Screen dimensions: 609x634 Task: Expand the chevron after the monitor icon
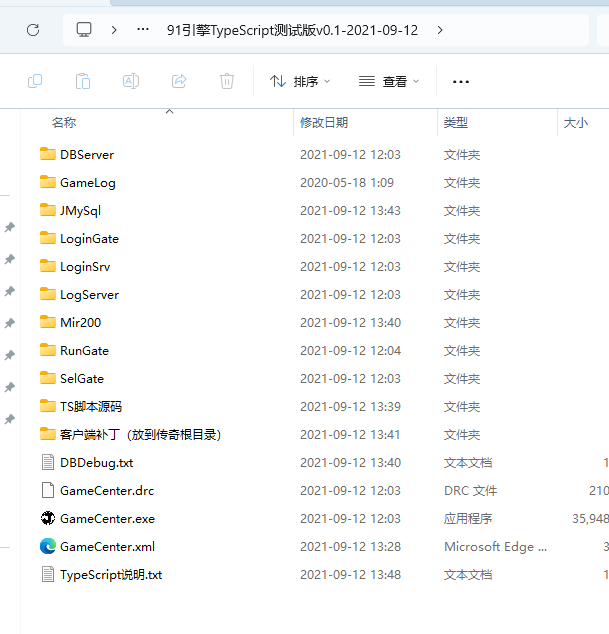pyautogui.click(x=114, y=30)
